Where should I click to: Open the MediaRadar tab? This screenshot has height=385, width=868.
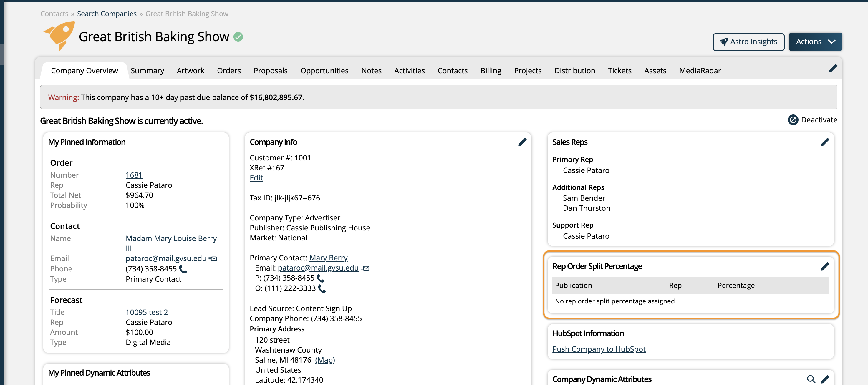700,71
